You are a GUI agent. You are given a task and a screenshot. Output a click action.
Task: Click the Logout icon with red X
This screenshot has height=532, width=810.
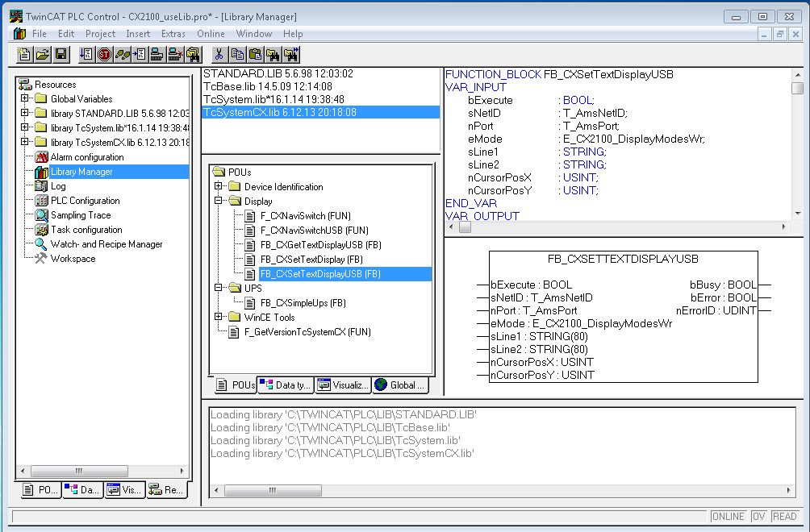[x=175, y=54]
